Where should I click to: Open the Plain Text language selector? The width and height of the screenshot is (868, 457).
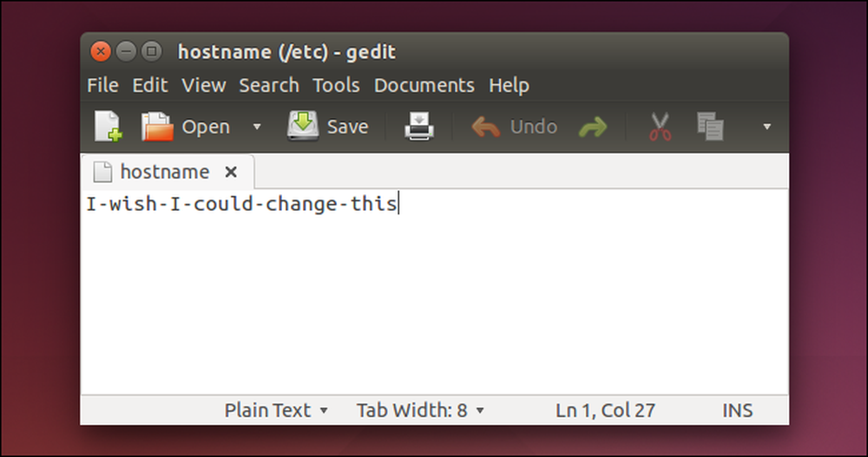click(276, 410)
